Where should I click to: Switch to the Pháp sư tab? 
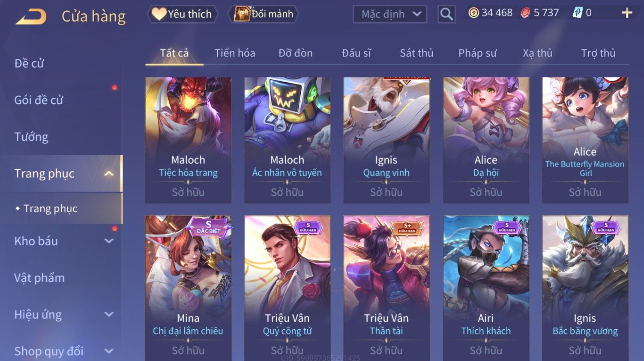click(477, 53)
